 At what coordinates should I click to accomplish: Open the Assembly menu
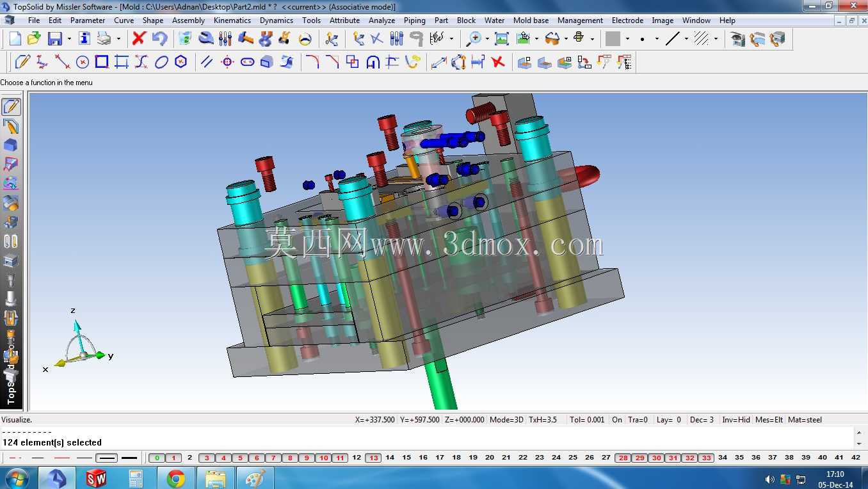(x=188, y=20)
